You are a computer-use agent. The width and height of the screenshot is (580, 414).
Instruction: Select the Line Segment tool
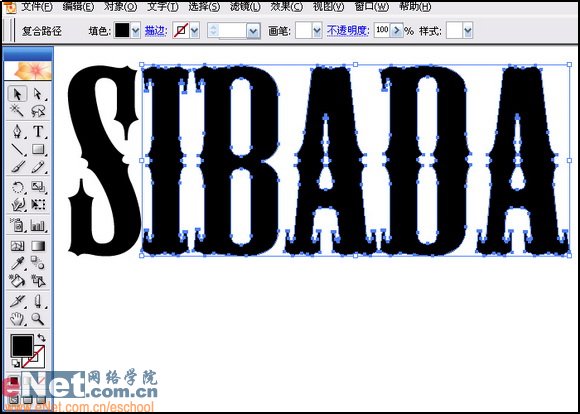pyautogui.click(x=17, y=149)
